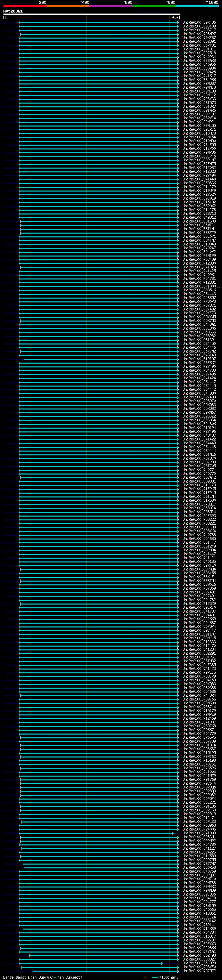The height and width of the screenshot is (980, 222).
Task: Open hit UniRef100_Q9S7J7
Action: (199, 30)
